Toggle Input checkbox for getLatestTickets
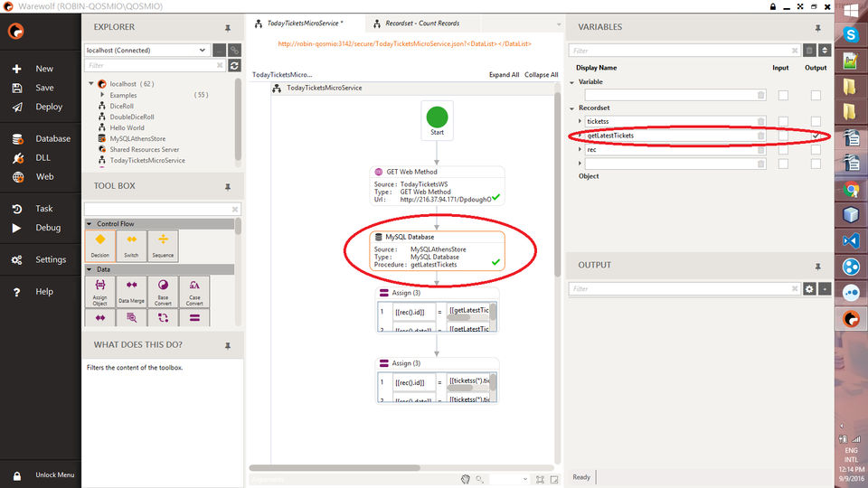This screenshot has width=868, height=488. pos(783,136)
